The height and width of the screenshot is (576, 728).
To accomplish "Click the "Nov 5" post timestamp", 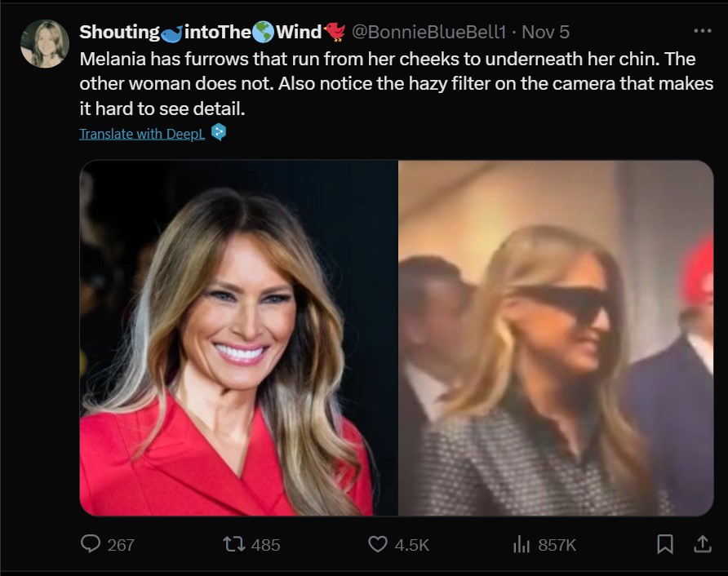I will 545,32.
